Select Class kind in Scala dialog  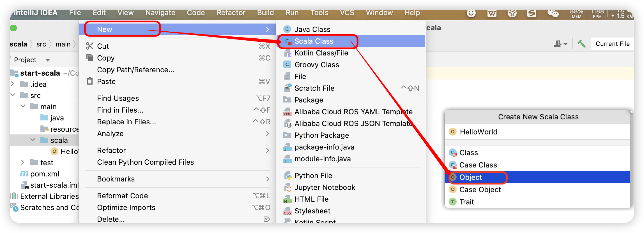point(537,153)
